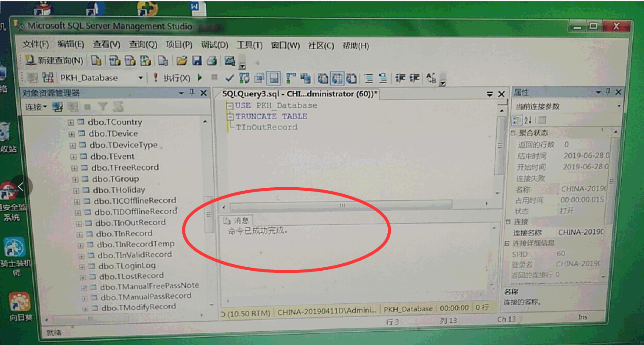
Task: Specify values for template parameters
Action: click(x=431, y=79)
